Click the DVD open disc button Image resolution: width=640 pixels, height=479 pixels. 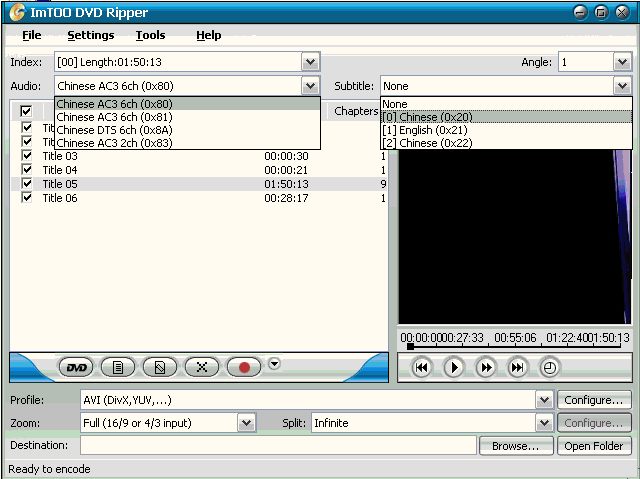coord(77,367)
